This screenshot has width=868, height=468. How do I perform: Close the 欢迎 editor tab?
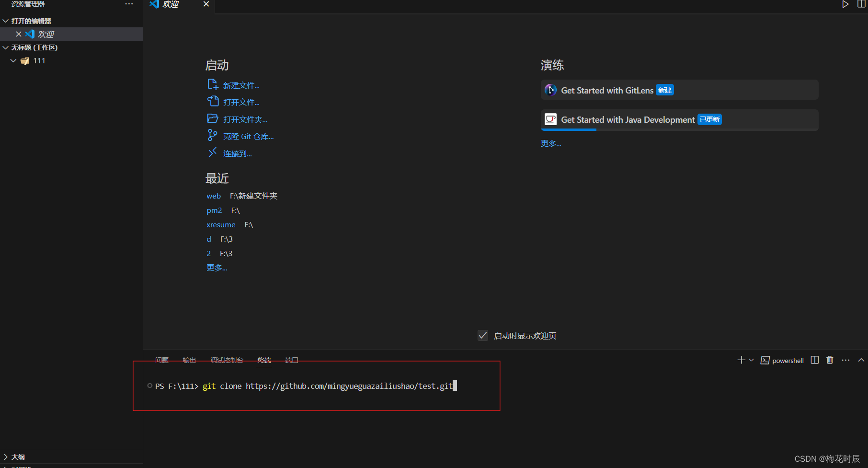(x=206, y=4)
